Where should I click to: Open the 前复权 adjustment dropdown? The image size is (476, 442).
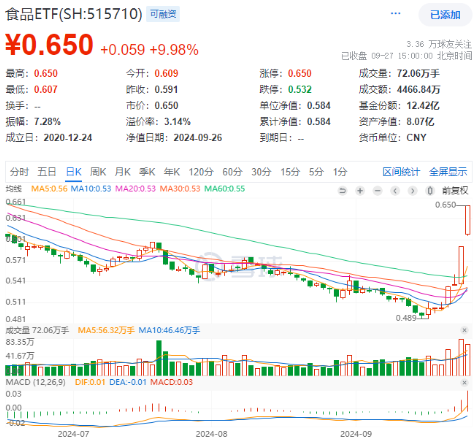(x=455, y=191)
